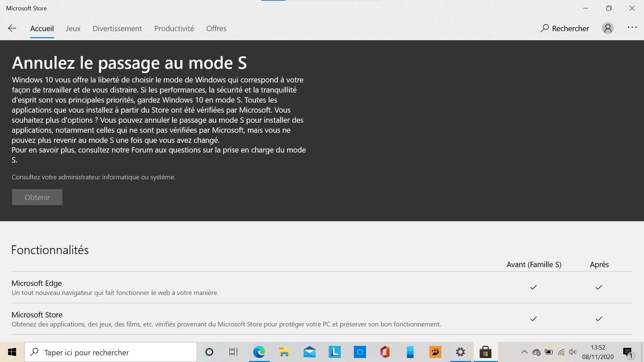Click the Rechercher search button
The height and width of the screenshot is (362, 644).
(565, 28)
